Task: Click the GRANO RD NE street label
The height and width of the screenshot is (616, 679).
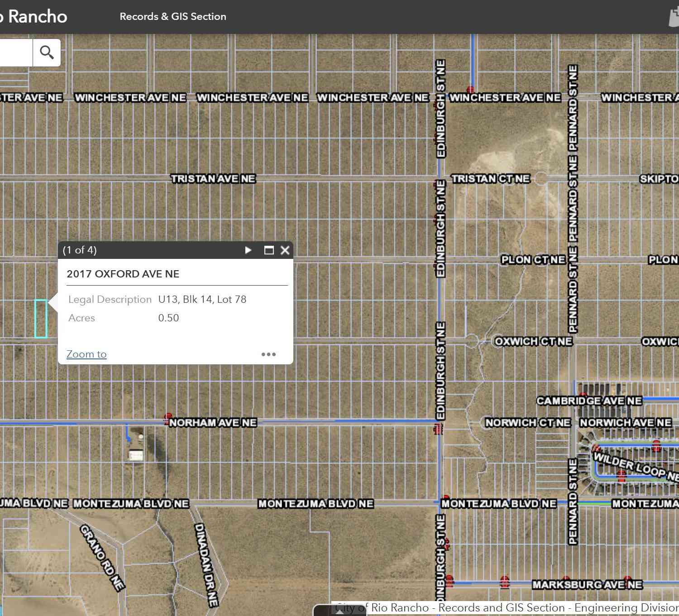Action: click(x=102, y=558)
